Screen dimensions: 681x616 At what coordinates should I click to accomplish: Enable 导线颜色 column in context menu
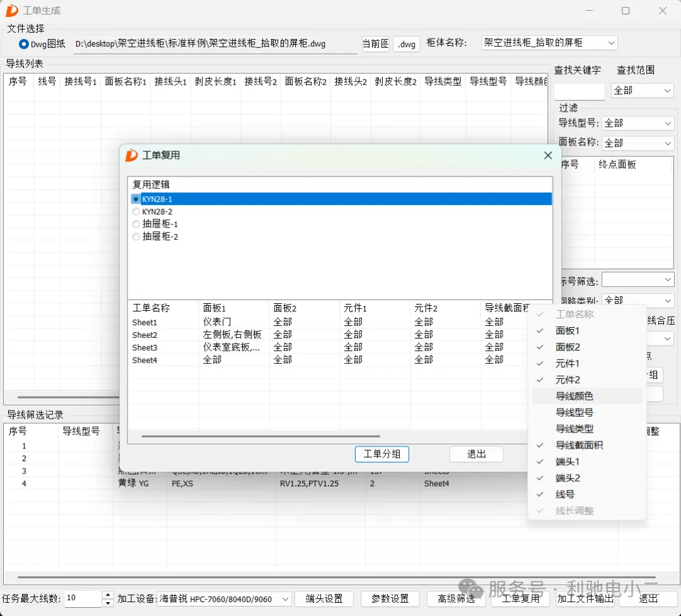[587, 396]
